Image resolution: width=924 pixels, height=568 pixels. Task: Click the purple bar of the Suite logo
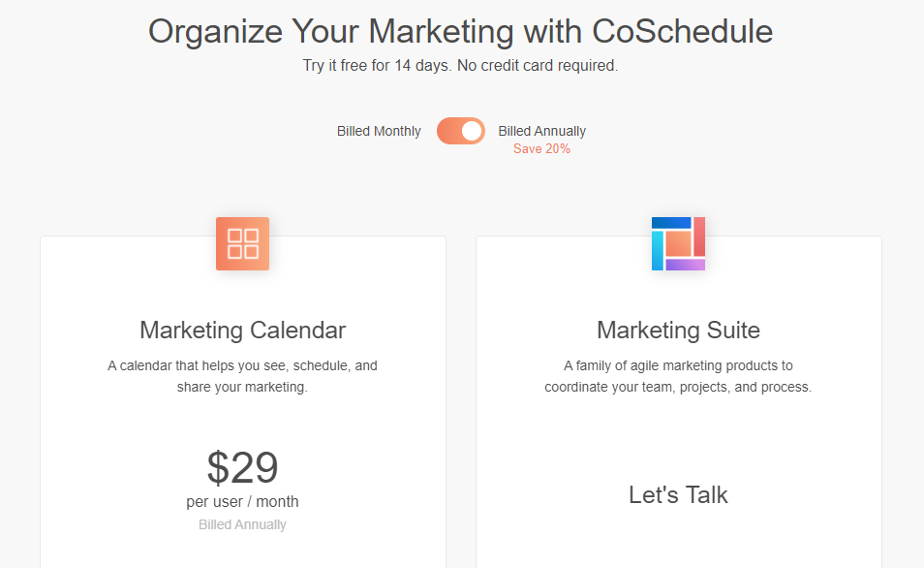coord(686,265)
